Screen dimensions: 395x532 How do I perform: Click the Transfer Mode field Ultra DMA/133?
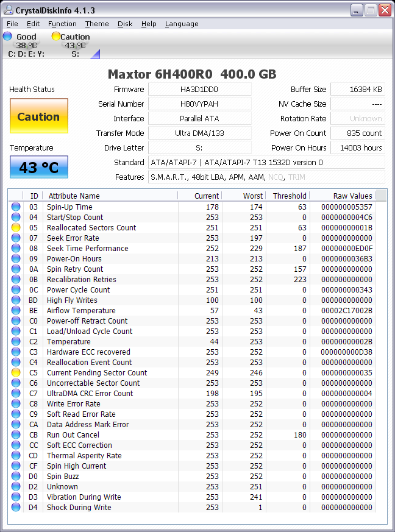point(199,133)
